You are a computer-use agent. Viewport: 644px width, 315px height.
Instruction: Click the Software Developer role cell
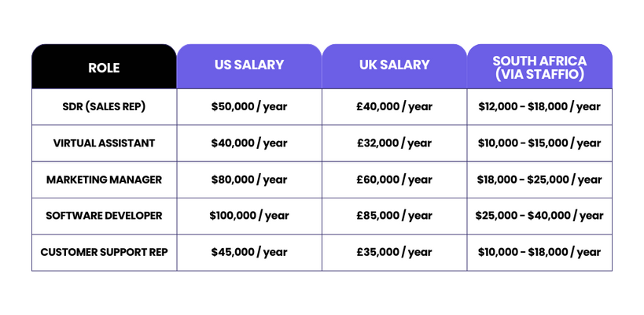pos(104,216)
